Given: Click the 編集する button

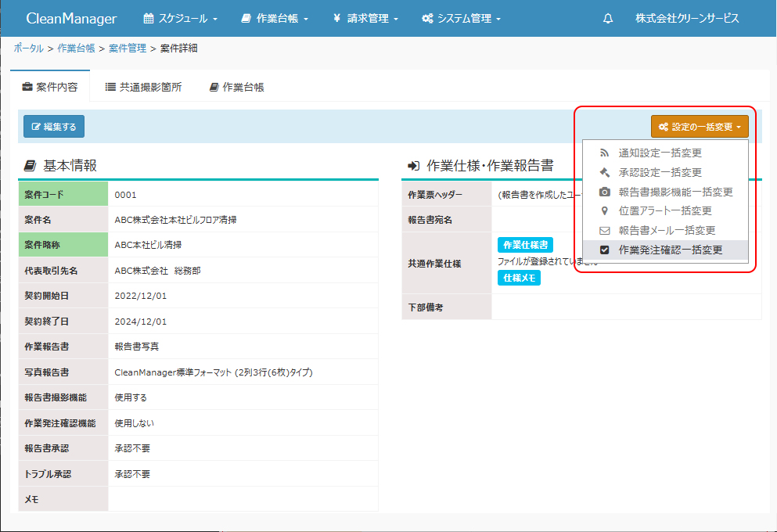Looking at the screenshot, I should coord(54,127).
